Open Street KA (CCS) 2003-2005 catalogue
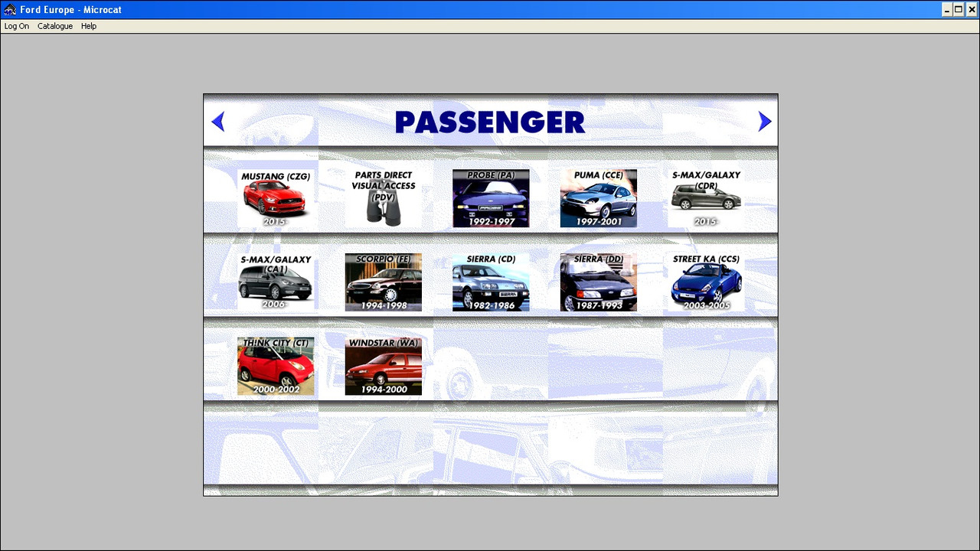The image size is (980, 551). (706, 282)
